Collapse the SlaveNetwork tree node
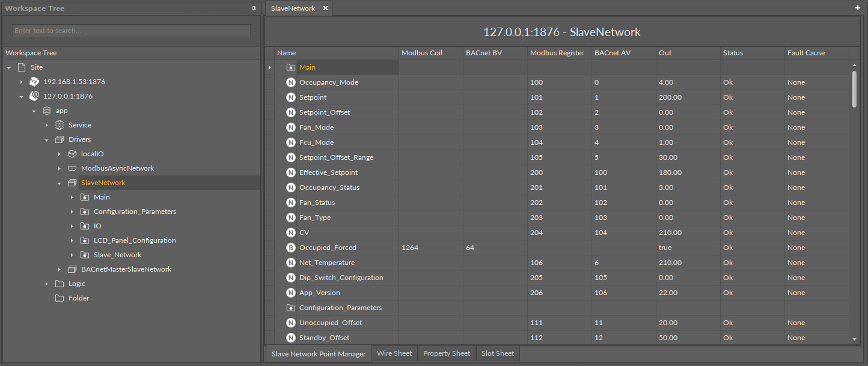The width and height of the screenshot is (868, 366). pyautogui.click(x=60, y=183)
